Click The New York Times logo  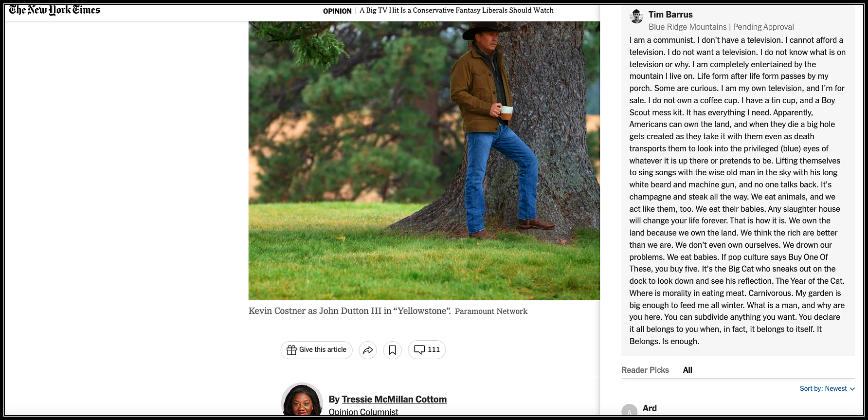click(54, 10)
